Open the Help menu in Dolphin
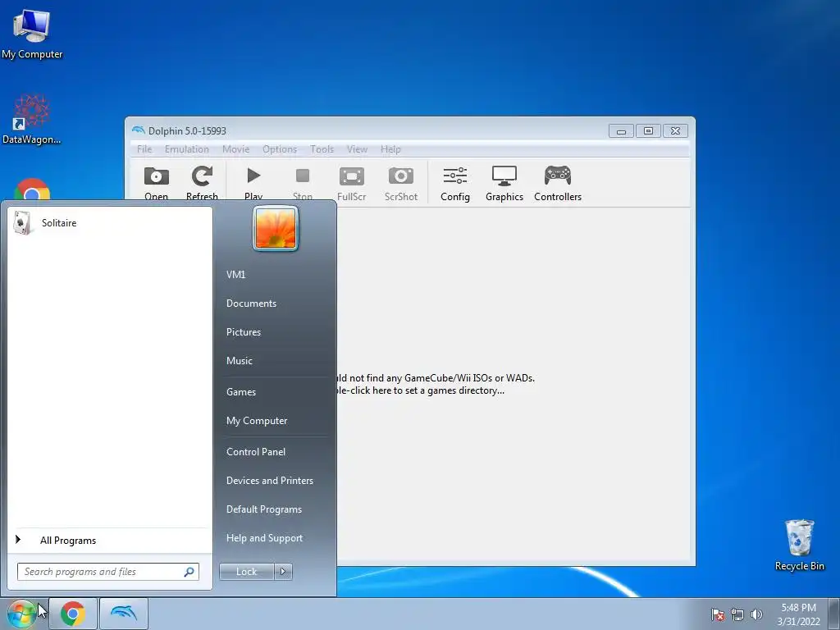 pos(390,149)
